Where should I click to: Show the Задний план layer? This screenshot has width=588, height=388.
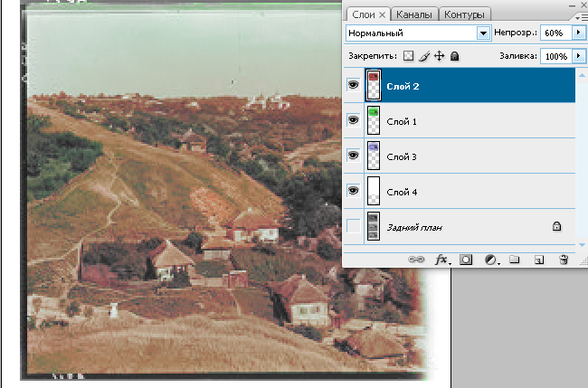353,226
